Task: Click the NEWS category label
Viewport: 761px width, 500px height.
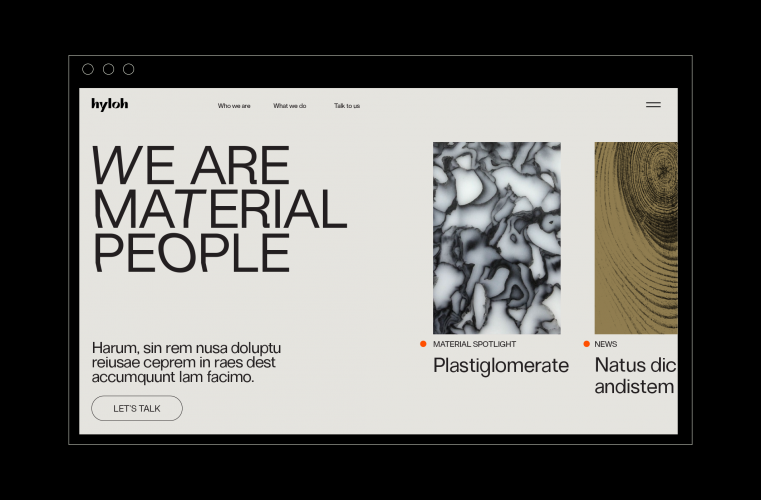Action: [x=606, y=344]
